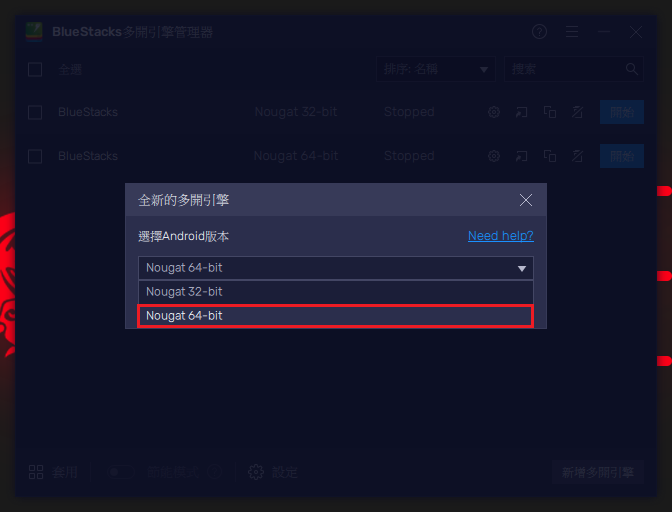The width and height of the screenshot is (672, 512).
Task: Clone the Nougat 32-bit instance
Action: 550,112
